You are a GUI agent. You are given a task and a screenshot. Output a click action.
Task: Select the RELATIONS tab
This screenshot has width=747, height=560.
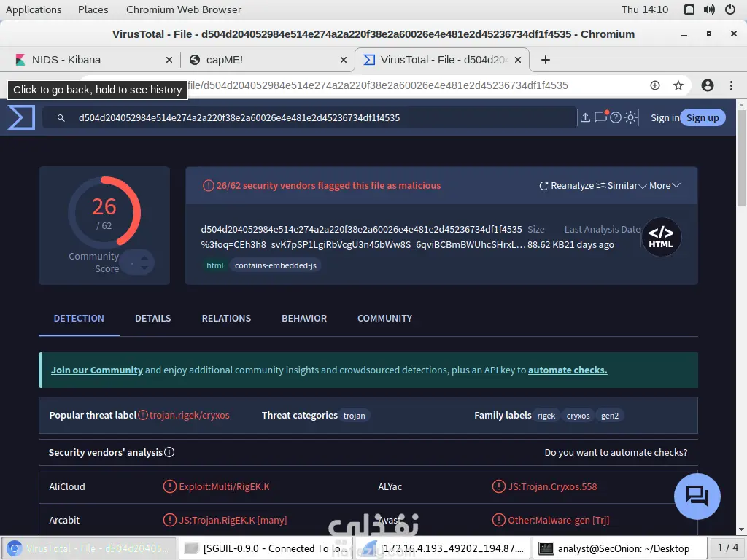click(x=226, y=318)
